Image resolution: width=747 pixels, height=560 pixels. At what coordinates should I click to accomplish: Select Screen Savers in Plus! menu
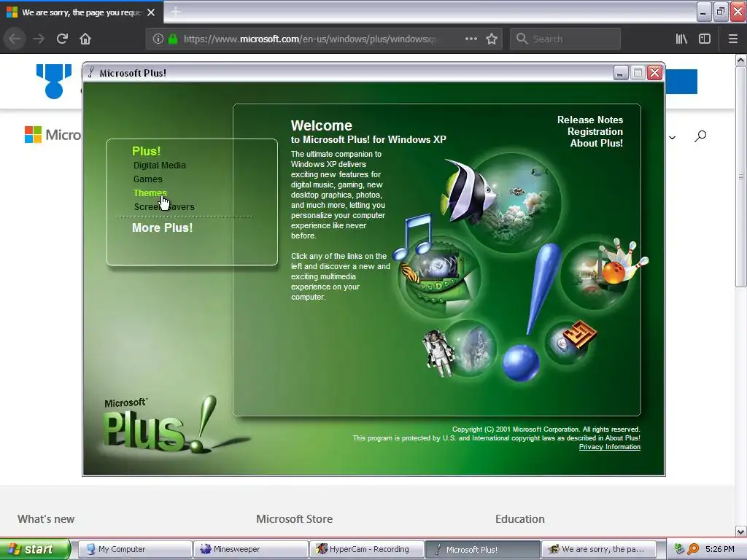164,206
